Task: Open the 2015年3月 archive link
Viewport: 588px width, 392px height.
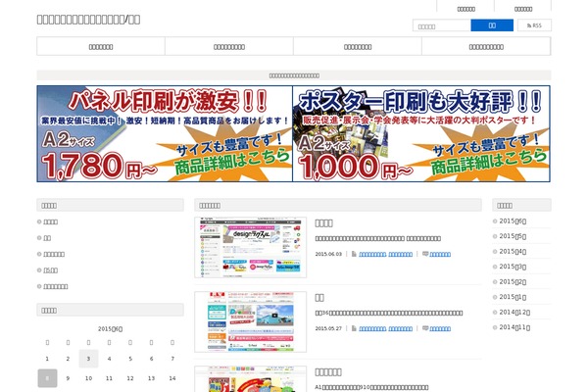Action: tap(513, 267)
